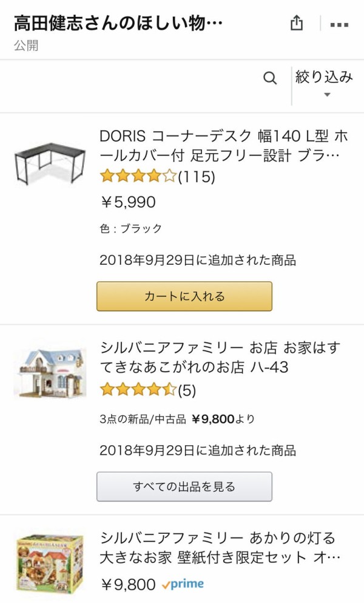Open シルバニアファミリー お店 product title
The width and height of the screenshot is (364, 603).
pyautogui.click(x=220, y=358)
